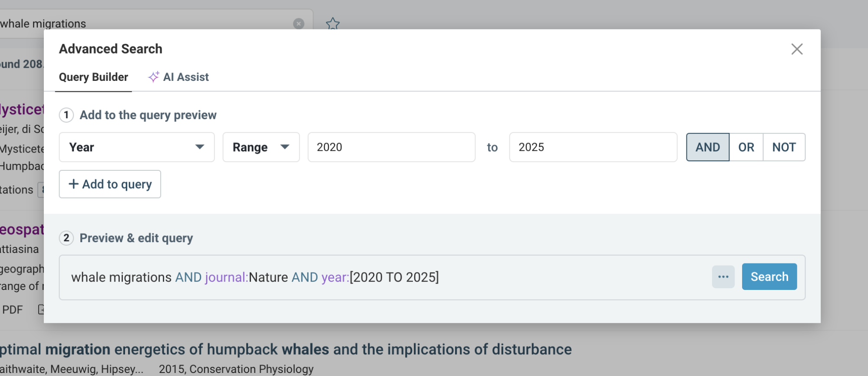This screenshot has height=376, width=868.
Task: Click the start year field showing 2020
Action: pos(391,147)
